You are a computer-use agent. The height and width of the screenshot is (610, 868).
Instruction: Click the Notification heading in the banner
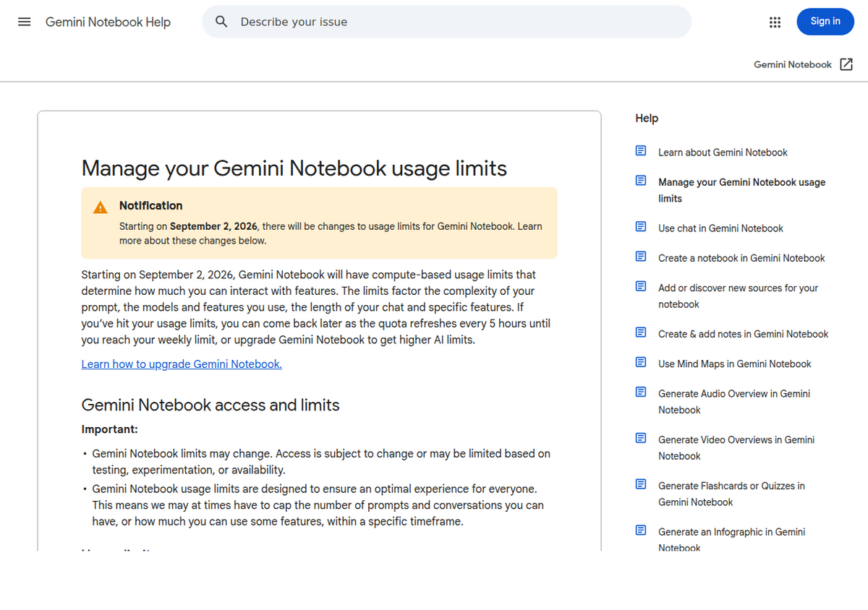pyautogui.click(x=150, y=205)
